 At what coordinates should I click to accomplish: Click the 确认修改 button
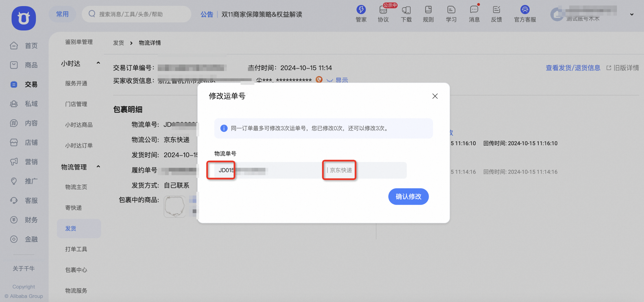(409, 197)
